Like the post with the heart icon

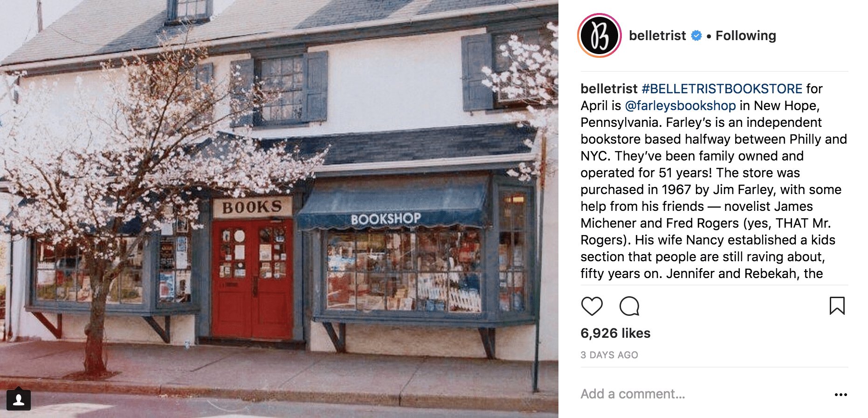(x=592, y=306)
